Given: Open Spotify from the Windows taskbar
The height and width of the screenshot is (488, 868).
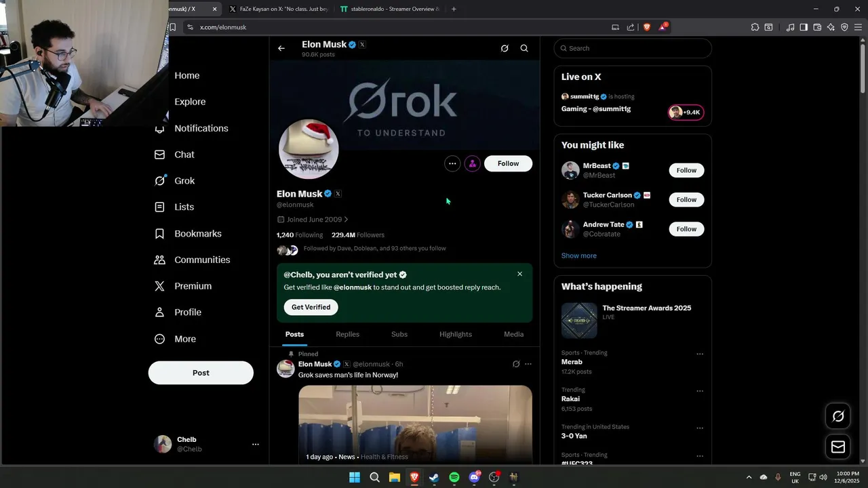Looking at the screenshot, I should pos(454,477).
